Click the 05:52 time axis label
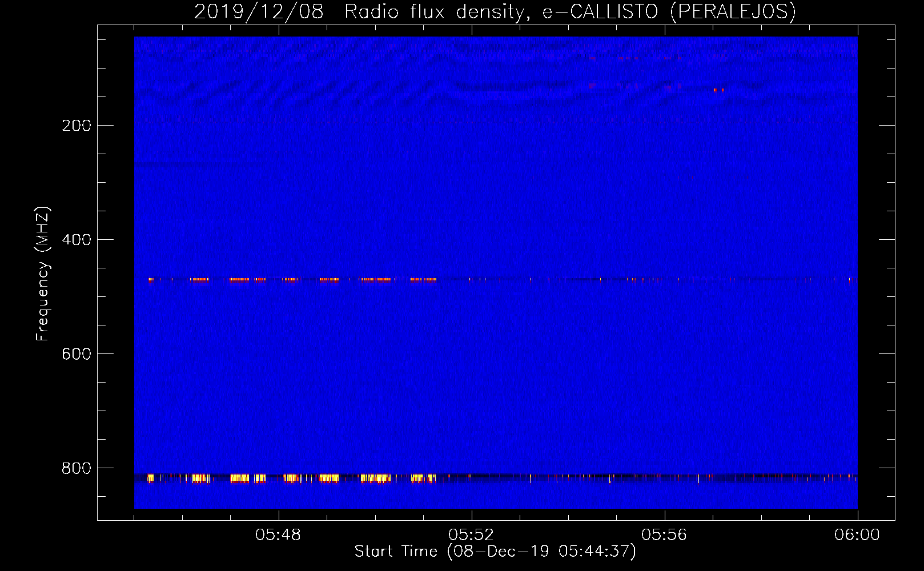The image size is (924, 571). click(471, 535)
